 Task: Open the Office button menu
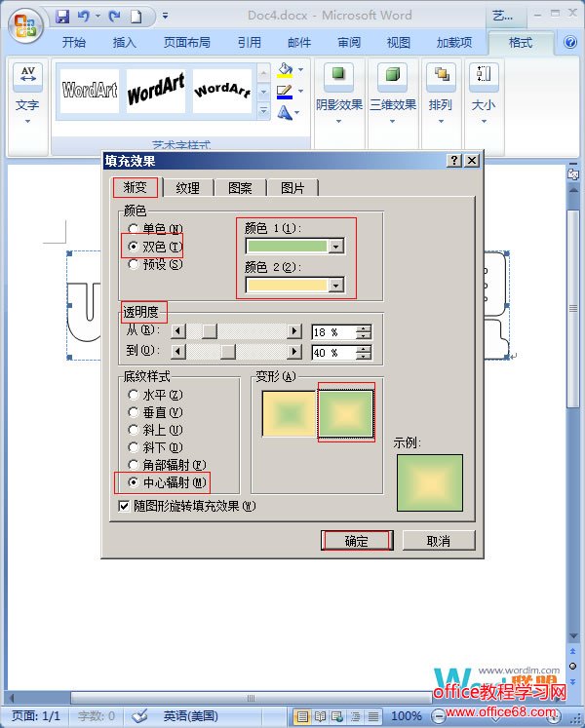25,24
